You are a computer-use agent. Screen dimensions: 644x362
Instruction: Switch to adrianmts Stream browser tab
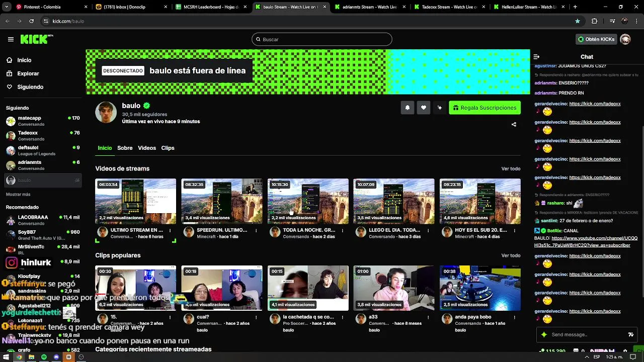click(370, 7)
